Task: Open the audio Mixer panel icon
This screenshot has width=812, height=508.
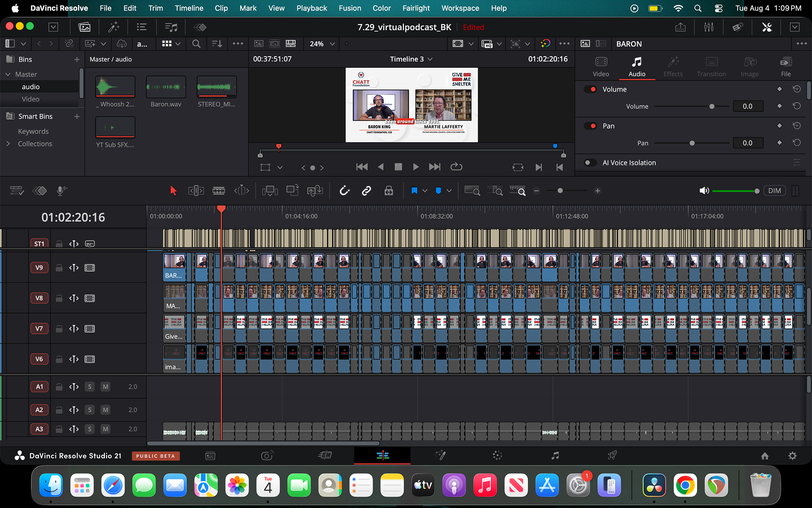Action: (709, 28)
